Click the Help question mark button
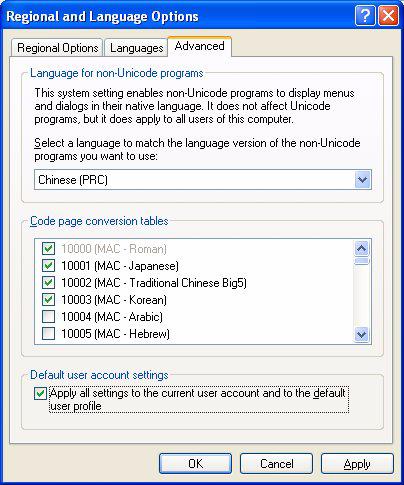This screenshot has height=485, width=404. 365,16
